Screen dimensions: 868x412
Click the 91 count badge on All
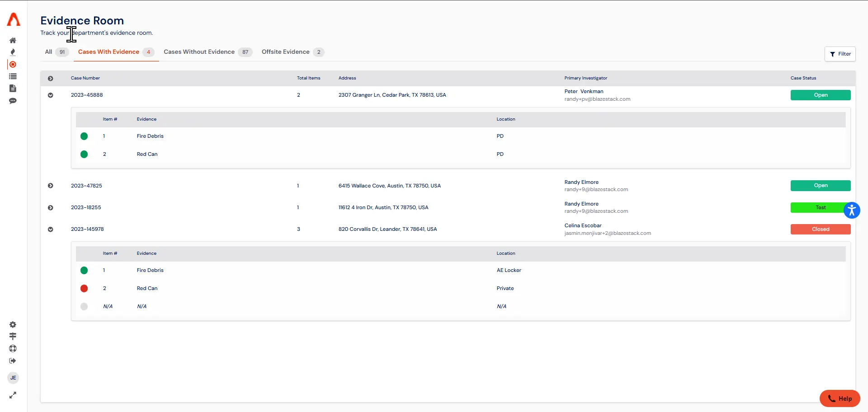click(62, 52)
